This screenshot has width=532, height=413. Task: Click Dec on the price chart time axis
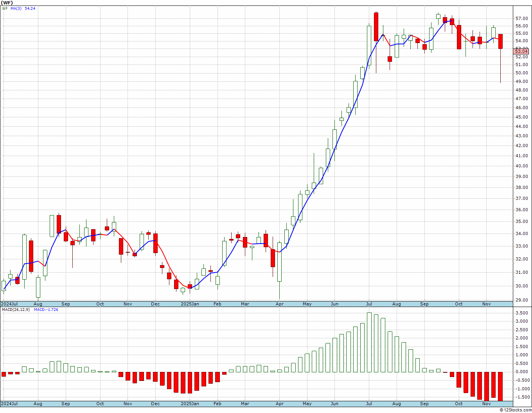pos(155,304)
